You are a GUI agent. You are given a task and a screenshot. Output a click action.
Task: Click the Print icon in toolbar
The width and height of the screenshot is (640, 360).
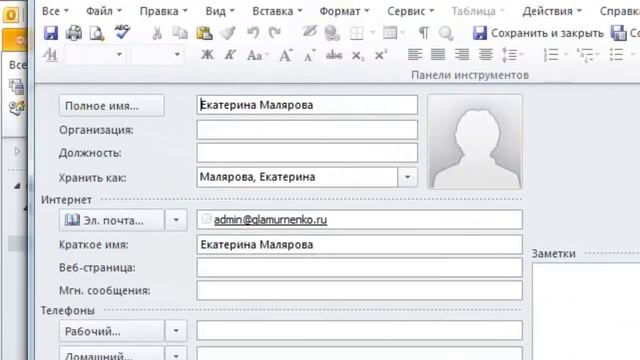(74, 33)
